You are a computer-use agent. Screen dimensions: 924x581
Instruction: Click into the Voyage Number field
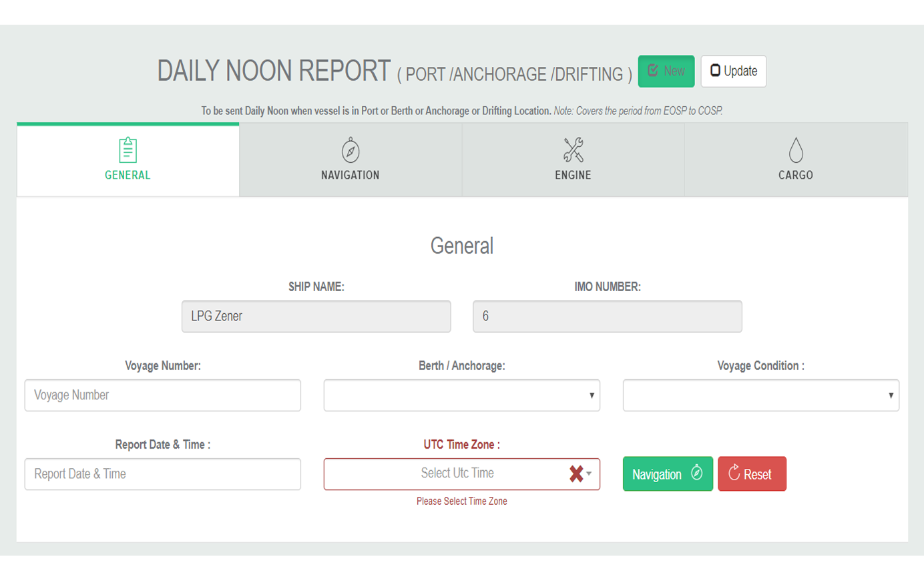[162, 395]
